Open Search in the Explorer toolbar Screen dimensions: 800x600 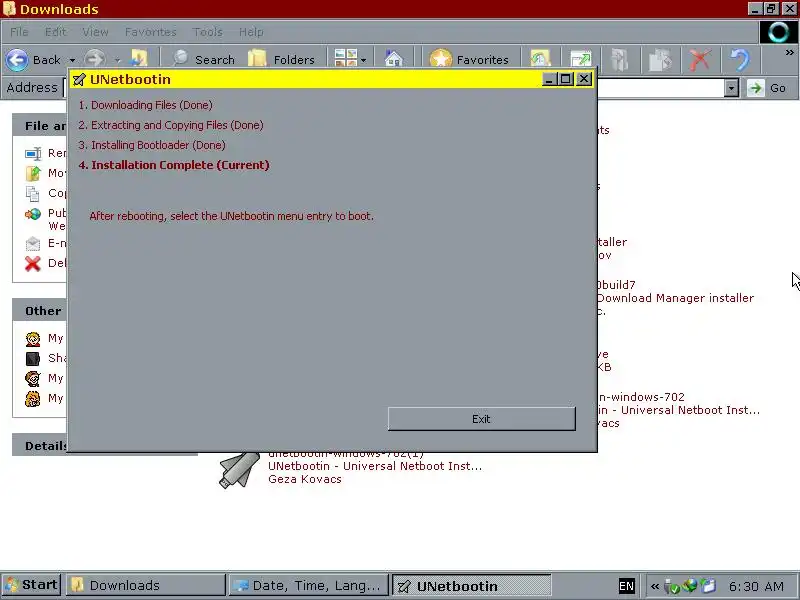pyautogui.click(x=204, y=59)
